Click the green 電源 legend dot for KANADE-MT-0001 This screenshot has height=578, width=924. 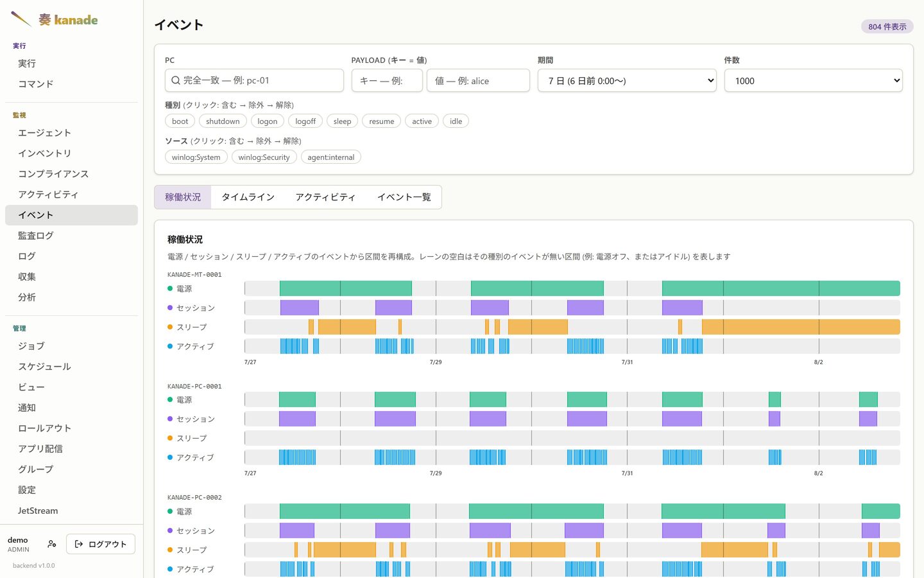(x=170, y=288)
